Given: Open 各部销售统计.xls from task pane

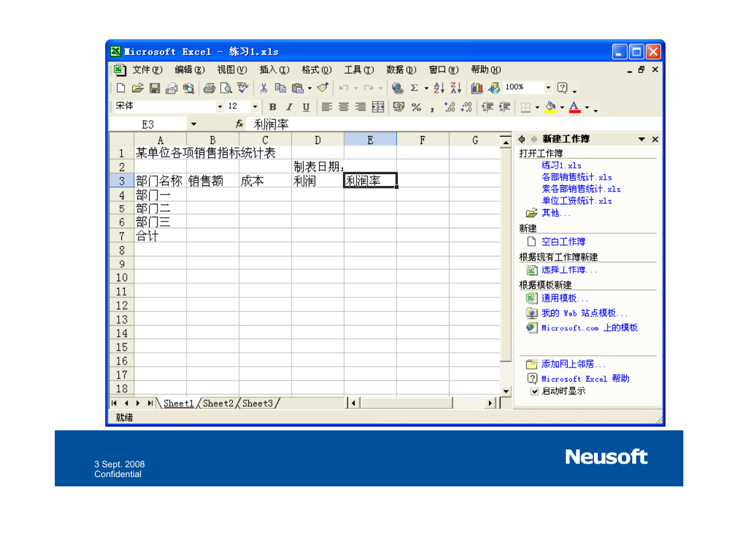Looking at the screenshot, I should (x=577, y=177).
